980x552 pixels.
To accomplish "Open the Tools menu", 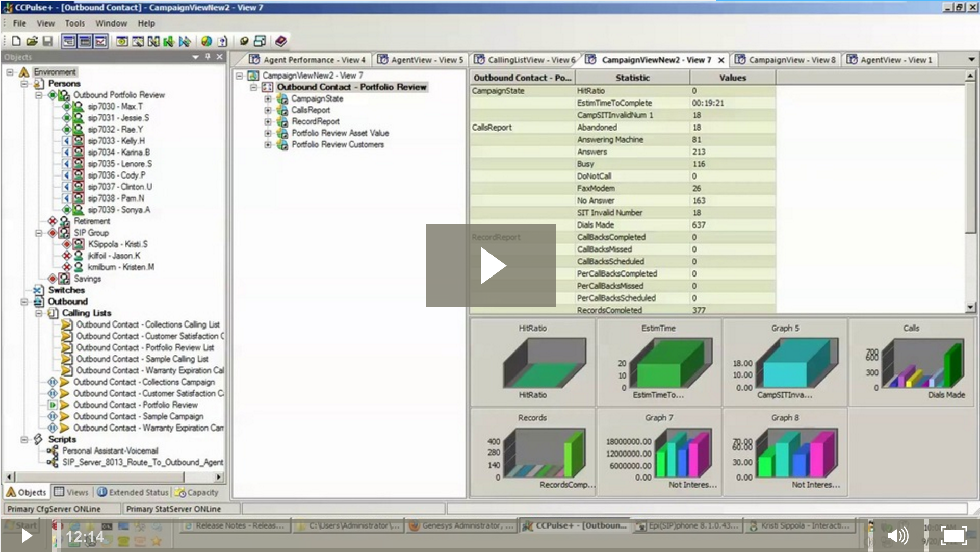I will tap(74, 23).
